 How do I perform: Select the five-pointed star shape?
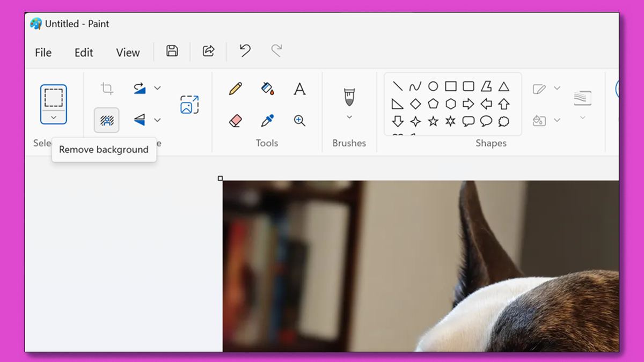coord(434,122)
